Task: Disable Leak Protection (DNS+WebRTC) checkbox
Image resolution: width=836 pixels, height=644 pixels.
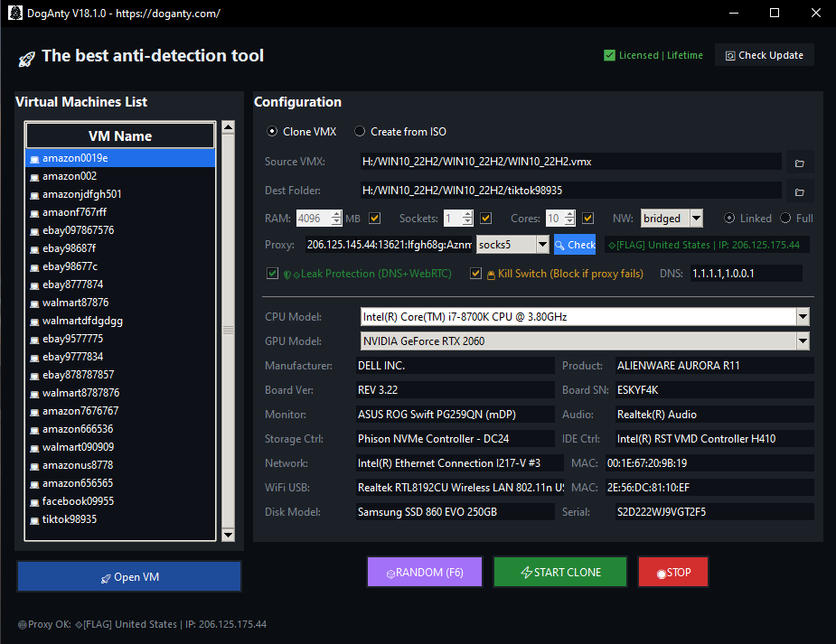Action: (272, 274)
